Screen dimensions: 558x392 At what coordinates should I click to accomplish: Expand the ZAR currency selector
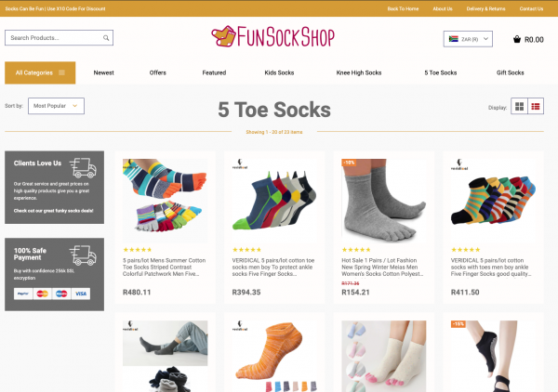(468, 39)
